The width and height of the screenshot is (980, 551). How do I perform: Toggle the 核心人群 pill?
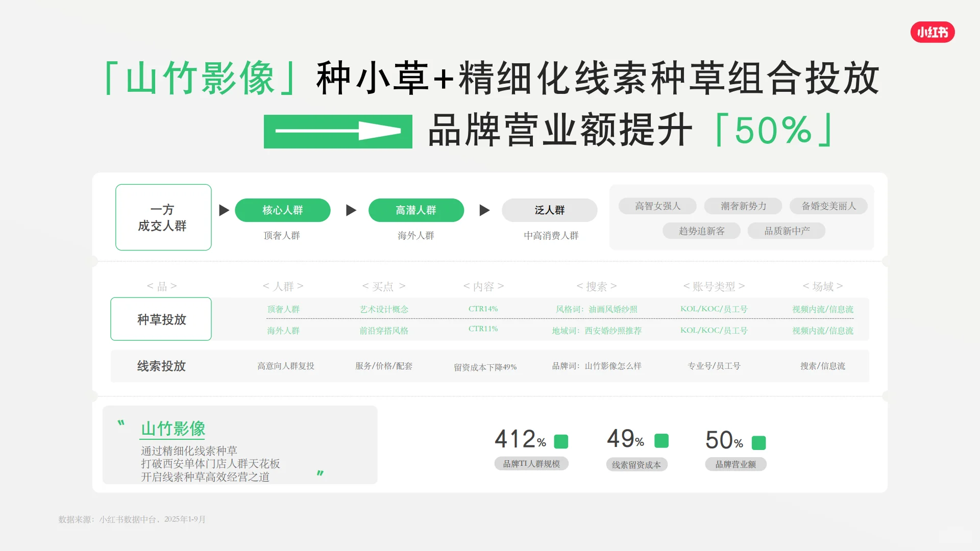coord(283,210)
